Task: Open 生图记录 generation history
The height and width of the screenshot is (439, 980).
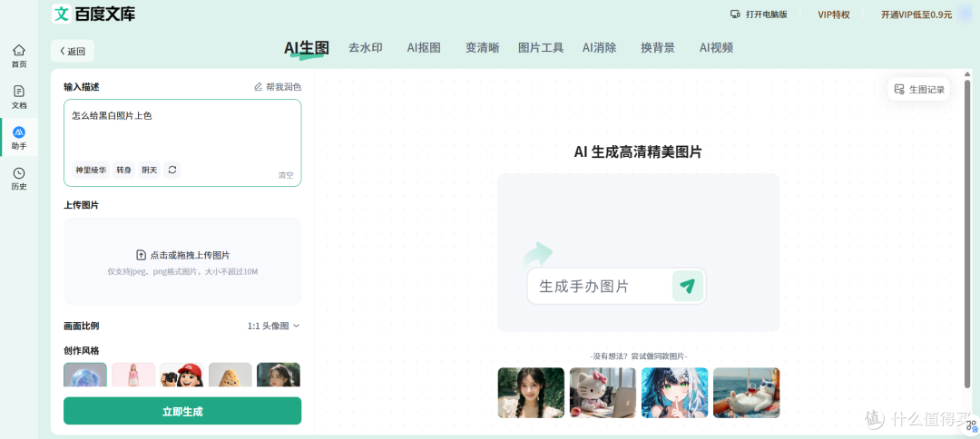Action: 918,89
